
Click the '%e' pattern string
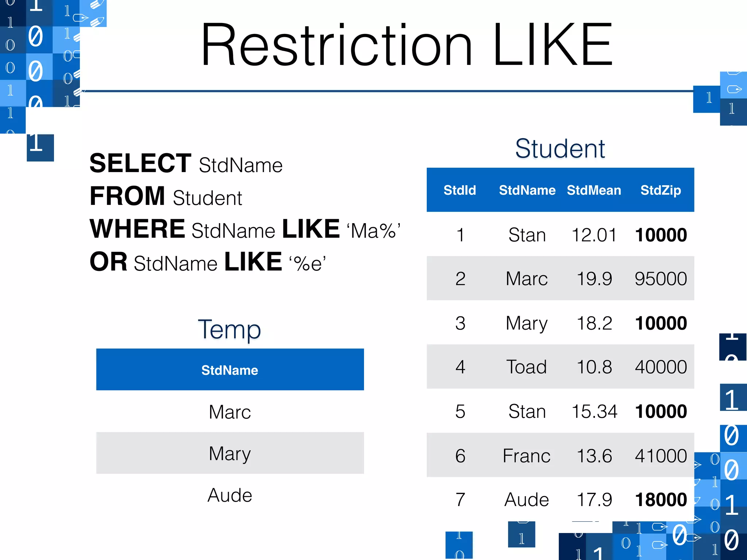tap(307, 263)
